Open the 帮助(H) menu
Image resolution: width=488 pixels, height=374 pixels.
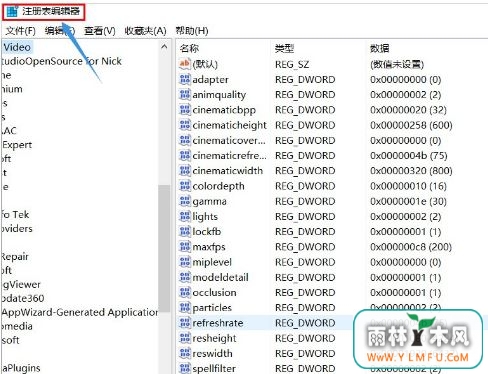(192, 31)
